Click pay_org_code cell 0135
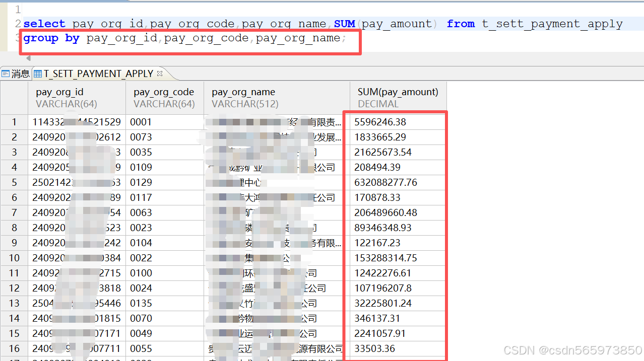 [165, 303]
